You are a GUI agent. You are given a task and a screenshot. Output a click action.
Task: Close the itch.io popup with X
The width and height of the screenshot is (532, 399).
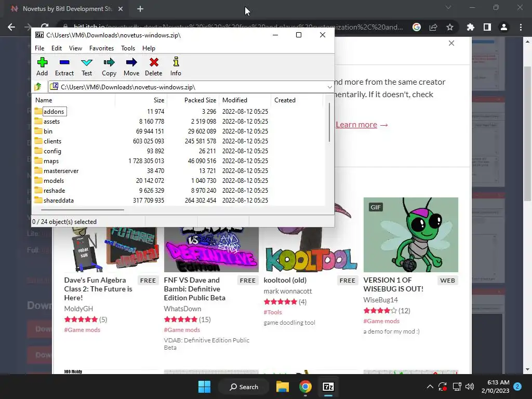[451, 43]
